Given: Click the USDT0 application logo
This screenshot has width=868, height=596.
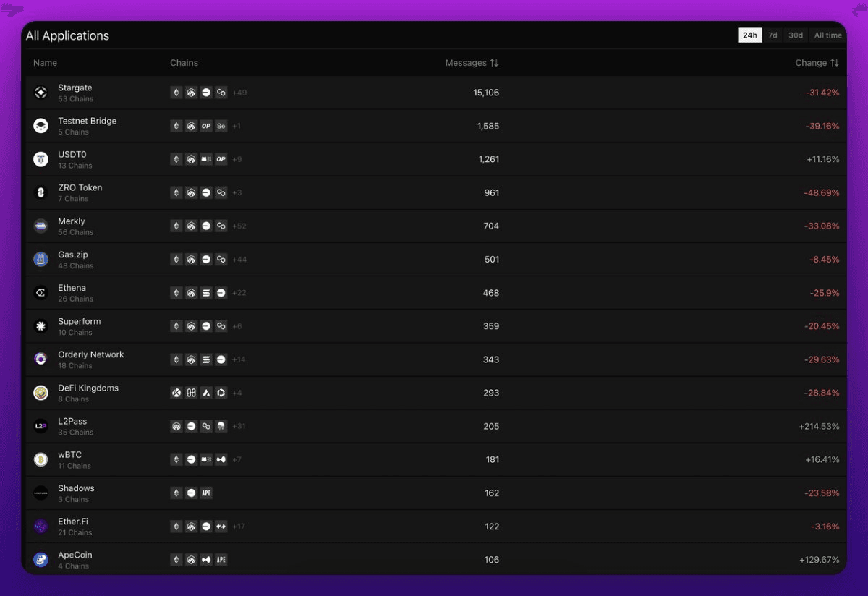Looking at the screenshot, I should tap(41, 159).
